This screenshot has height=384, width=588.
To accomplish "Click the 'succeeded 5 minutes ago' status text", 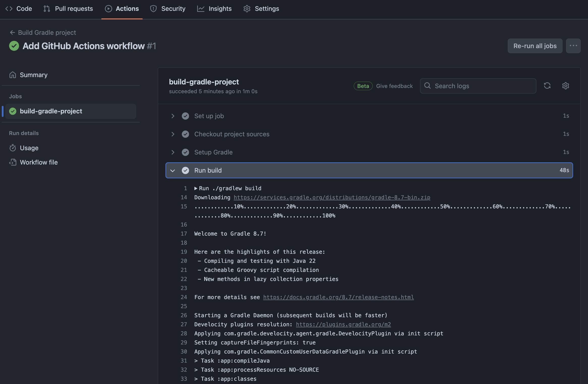I will tap(213, 91).
